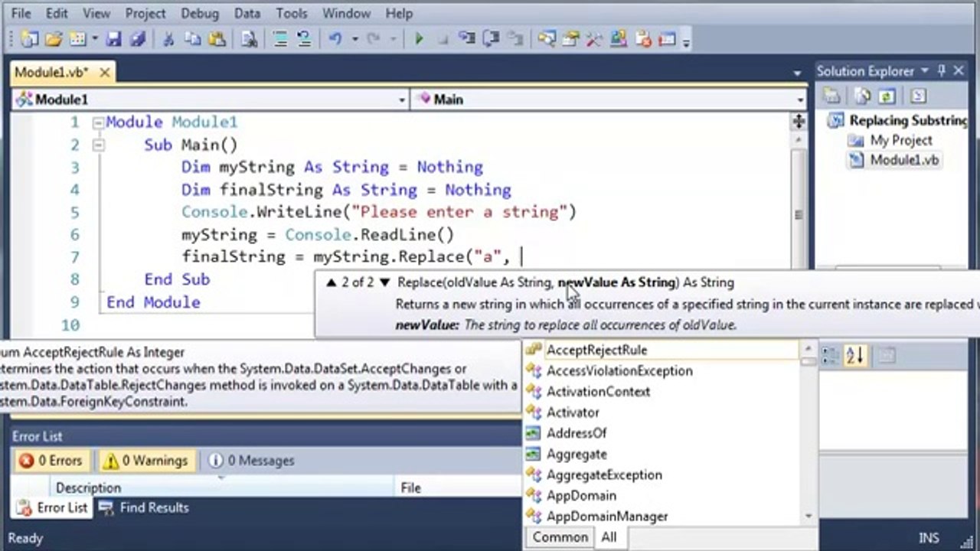Image resolution: width=980 pixels, height=551 pixels.
Task: Open the Solution Explorer window options dropdown
Action: 926,70
